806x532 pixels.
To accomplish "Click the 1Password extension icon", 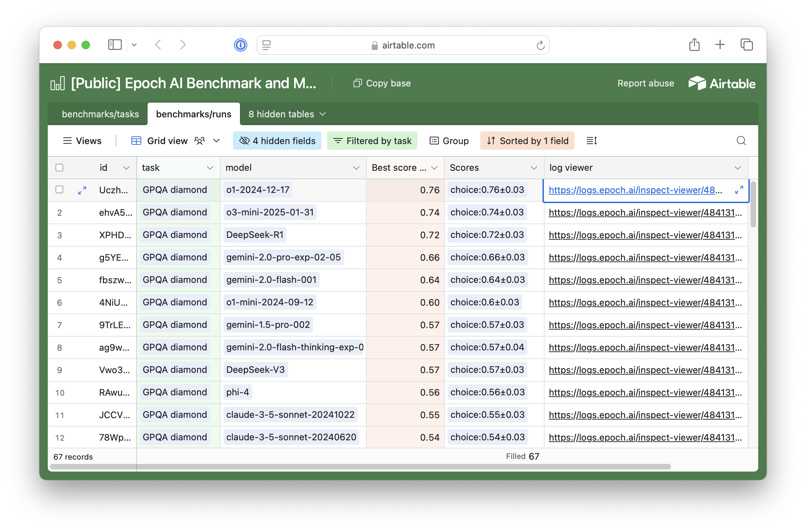I will point(241,45).
